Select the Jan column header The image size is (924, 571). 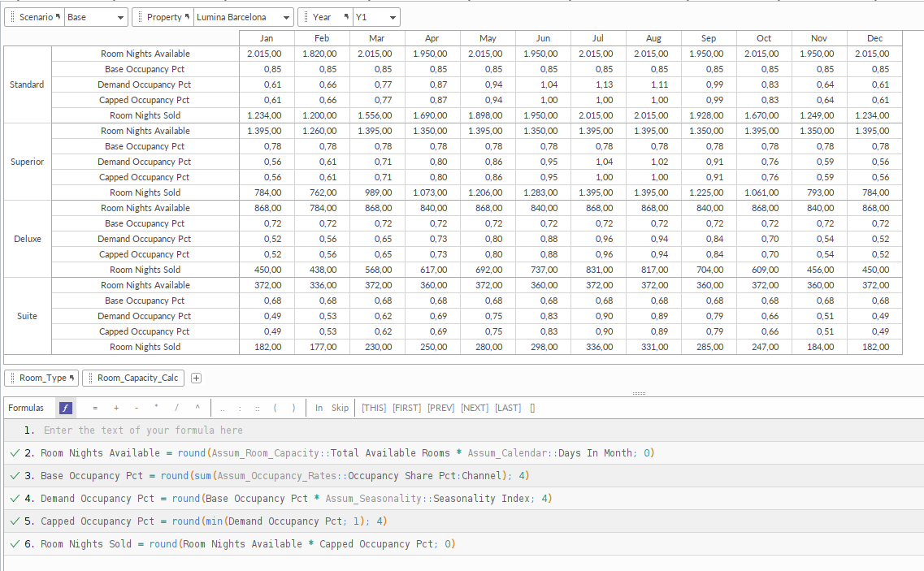pyautogui.click(x=267, y=38)
